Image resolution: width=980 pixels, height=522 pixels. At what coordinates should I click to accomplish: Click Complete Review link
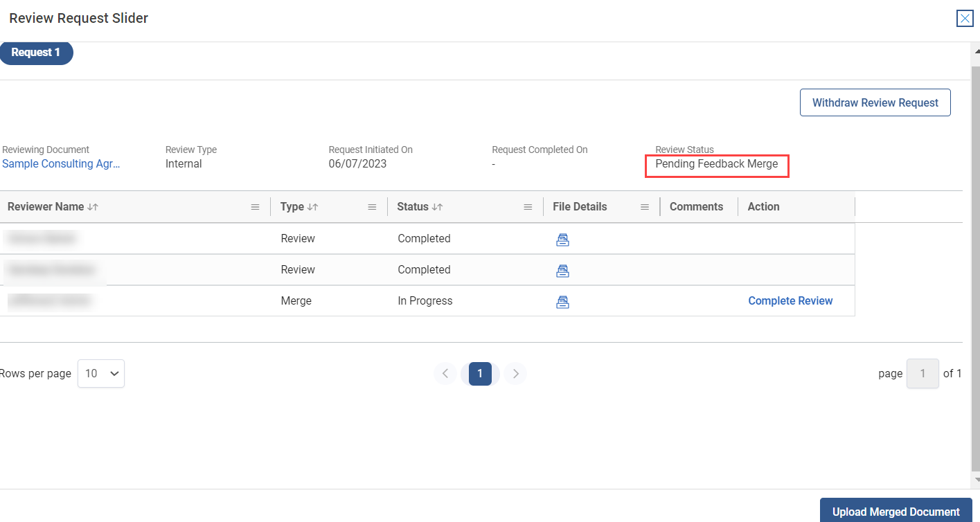tap(790, 300)
